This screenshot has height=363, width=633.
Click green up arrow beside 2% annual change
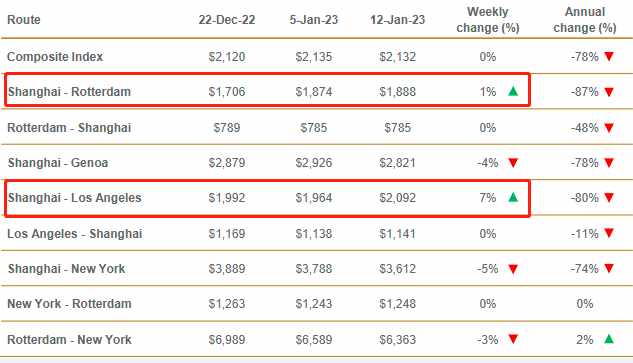pyautogui.click(x=609, y=339)
